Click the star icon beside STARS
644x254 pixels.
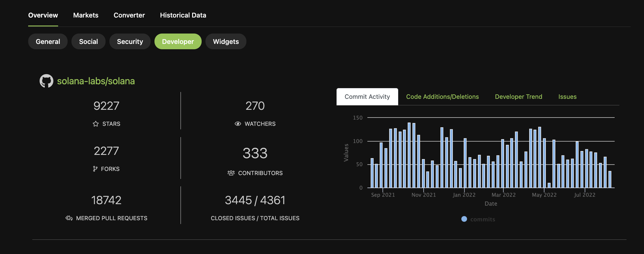click(x=95, y=124)
